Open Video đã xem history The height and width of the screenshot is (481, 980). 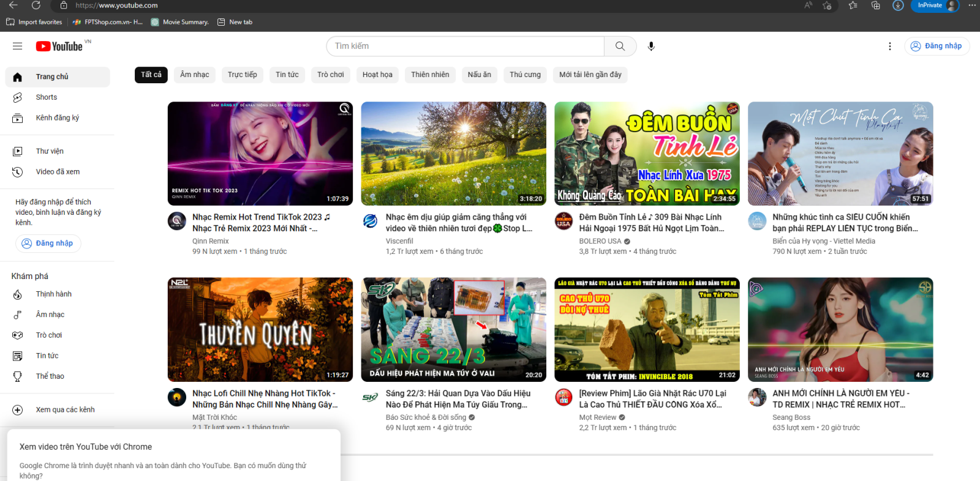point(58,172)
